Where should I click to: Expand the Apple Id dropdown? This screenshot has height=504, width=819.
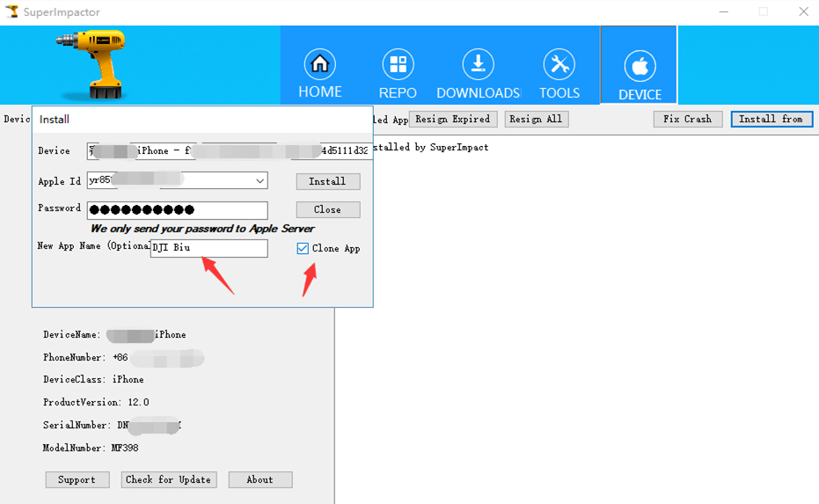(260, 180)
